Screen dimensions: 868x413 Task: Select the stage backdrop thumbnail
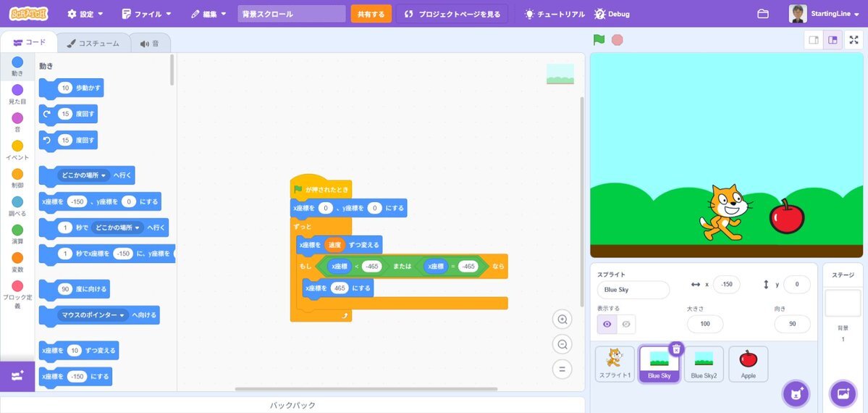pos(843,304)
